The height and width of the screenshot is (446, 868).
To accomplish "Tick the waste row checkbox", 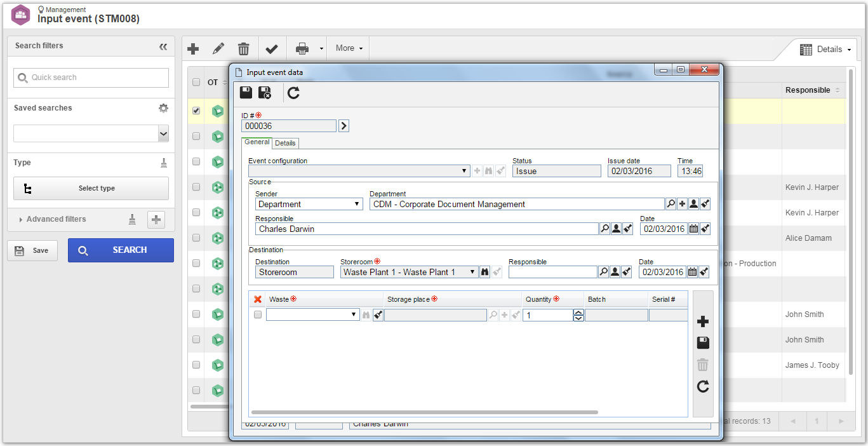I will point(257,314).
